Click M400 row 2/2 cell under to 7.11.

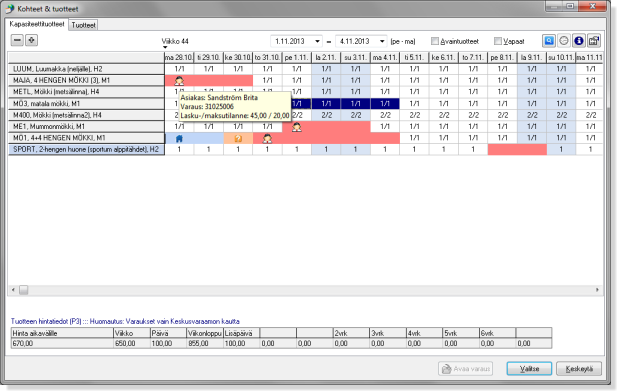tap(473, 115)
